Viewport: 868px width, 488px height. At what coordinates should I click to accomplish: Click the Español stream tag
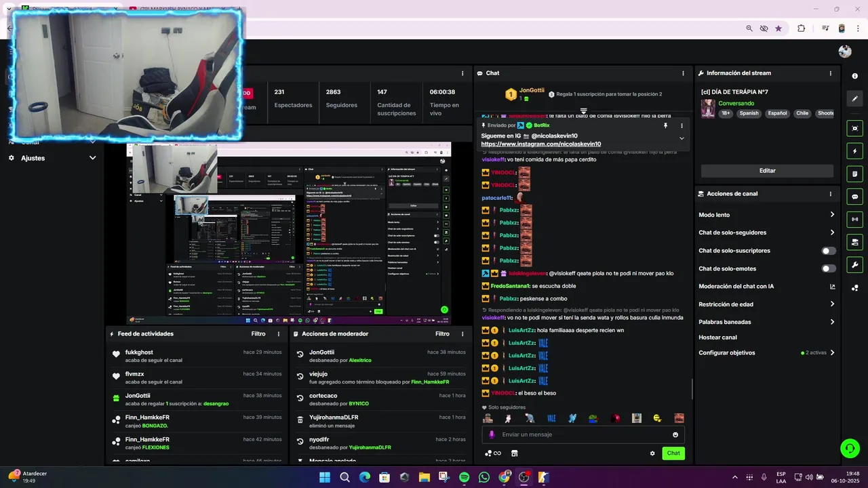pos(777,113)
